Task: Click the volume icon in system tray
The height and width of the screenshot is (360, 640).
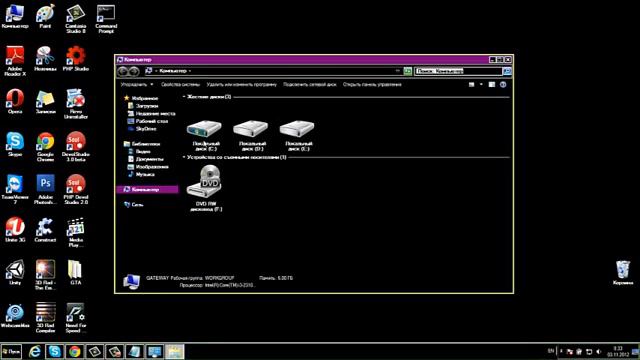Action: pyautogui.click(x=598, y=351)
